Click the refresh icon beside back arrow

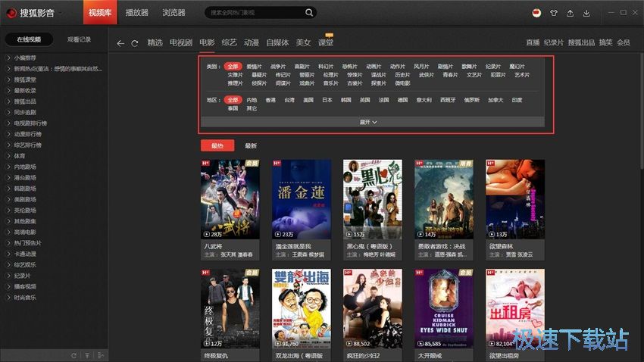[134, 43]
